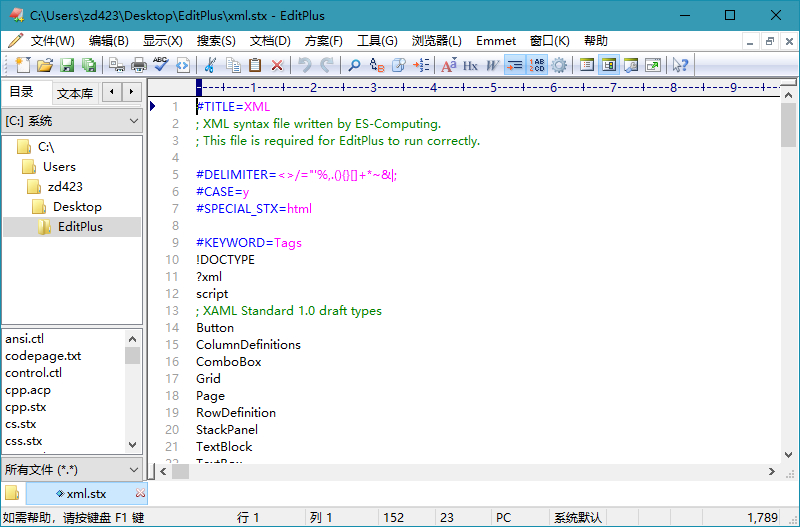
Task: Open the 显示(X) menu
Action: click(x=163, y=41)
